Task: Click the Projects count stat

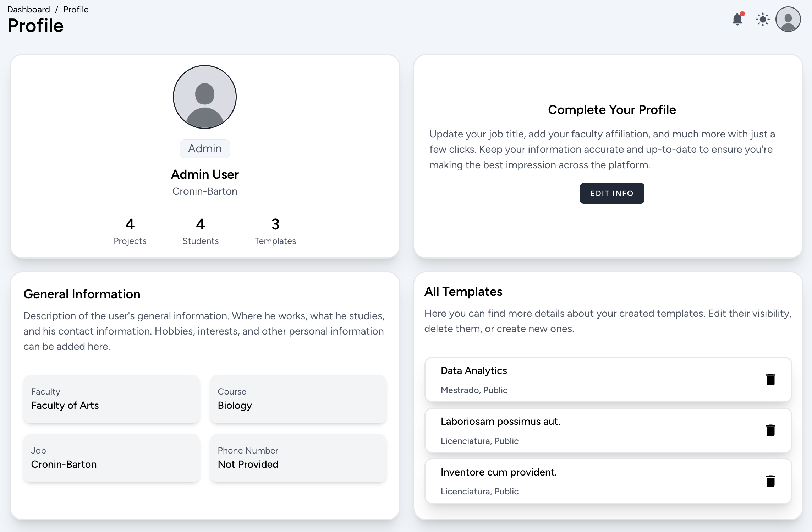Action: point(129,230)
